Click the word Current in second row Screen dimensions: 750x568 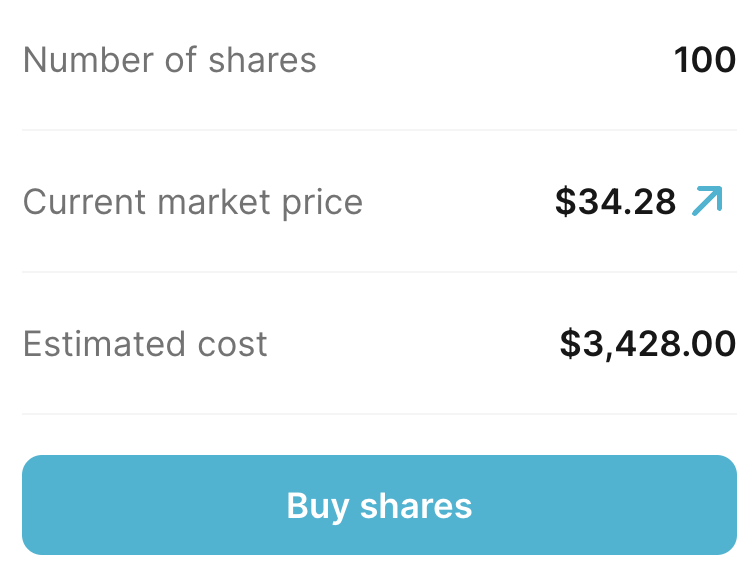(84, 202)
